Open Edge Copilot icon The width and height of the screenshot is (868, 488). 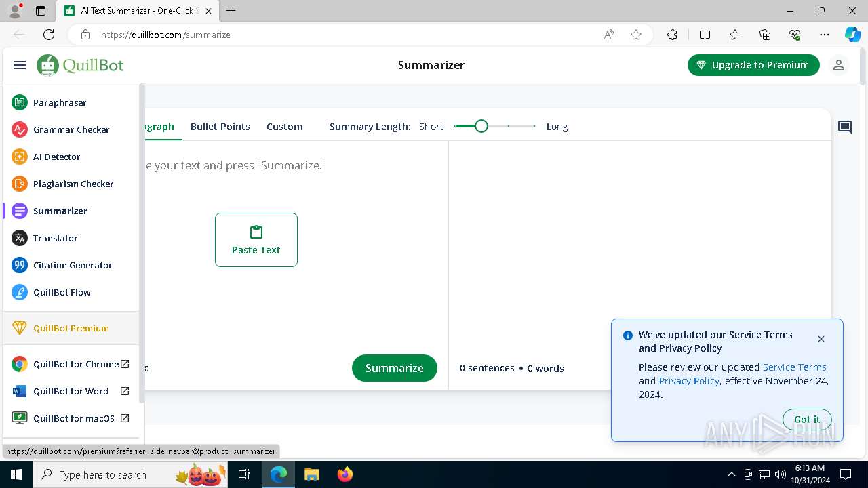(852, 35)
